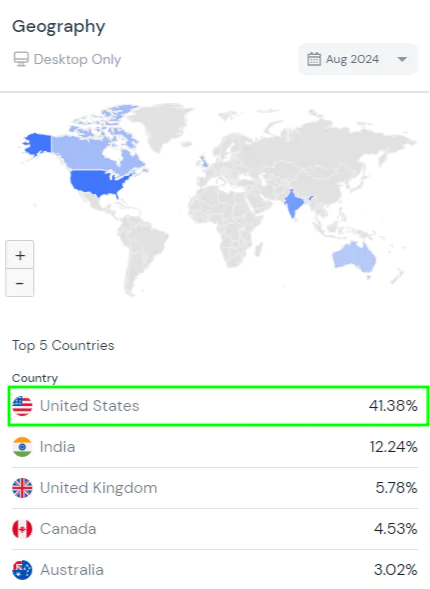
Task: Select the India country row
Action: tap(215, 447)
